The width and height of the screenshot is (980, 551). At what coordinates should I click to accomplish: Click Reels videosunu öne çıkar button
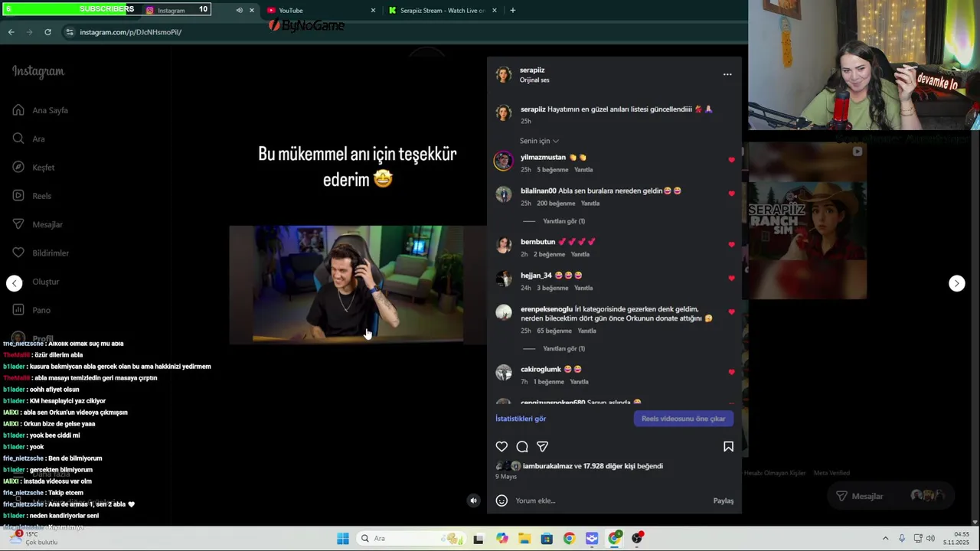coord(683,419)
